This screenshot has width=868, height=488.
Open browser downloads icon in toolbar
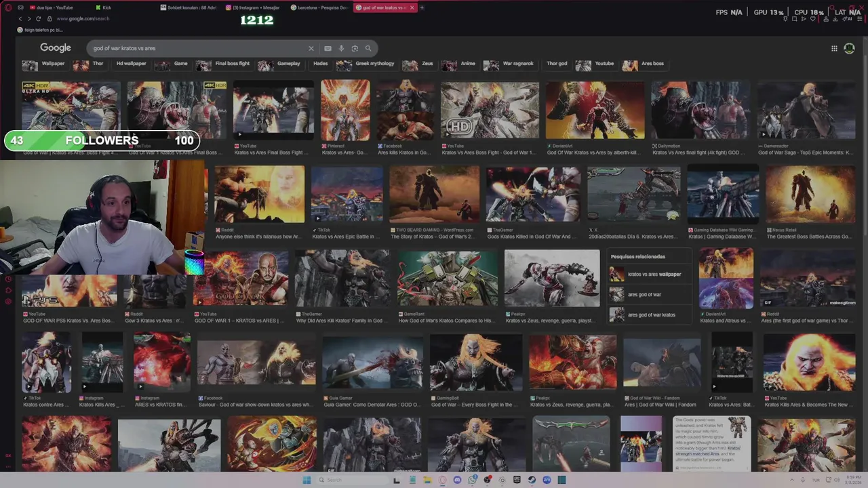pos(835,19)
